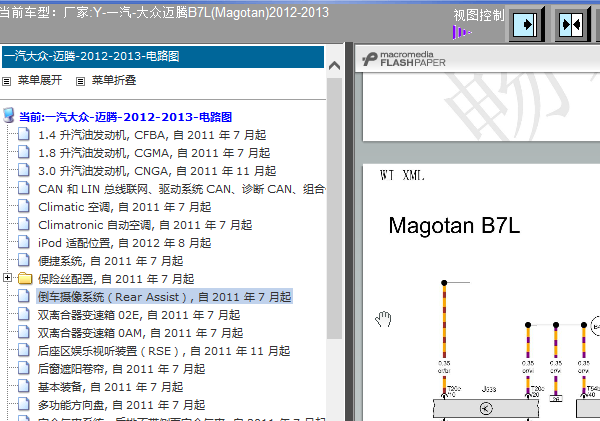
Task: Open 双离合器变速箱 02E diagram entry
Action: 139,315
